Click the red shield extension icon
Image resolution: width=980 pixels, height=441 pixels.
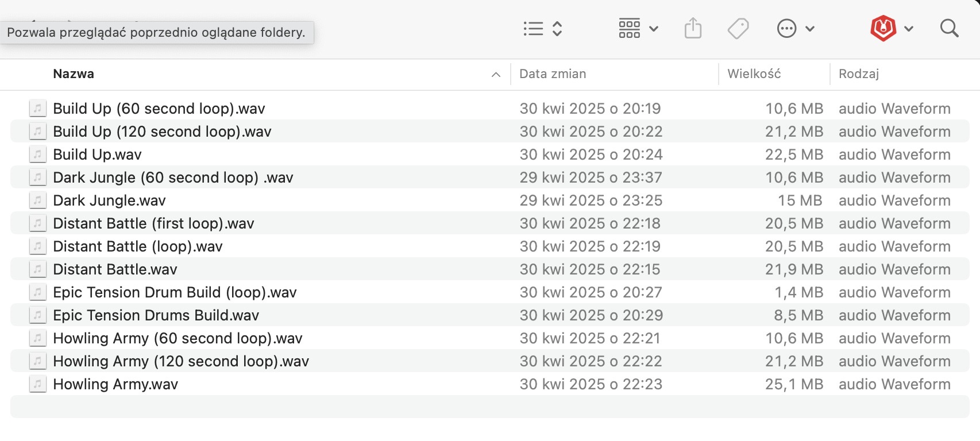(x=883, y=28)
